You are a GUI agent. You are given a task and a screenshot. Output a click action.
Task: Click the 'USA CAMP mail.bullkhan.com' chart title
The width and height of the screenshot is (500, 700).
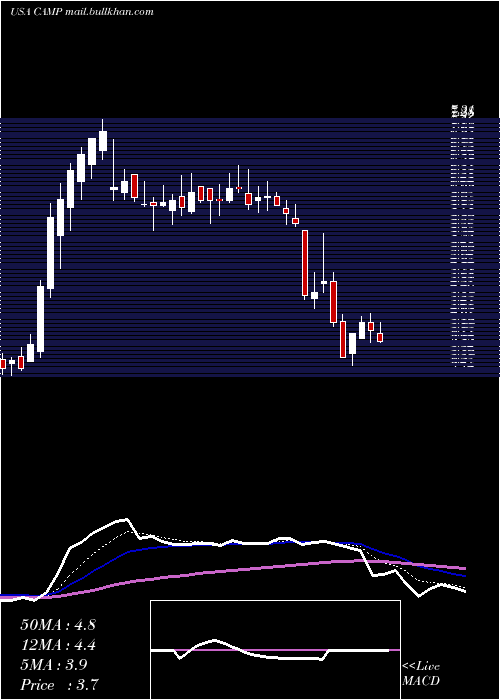click(82, 12)
